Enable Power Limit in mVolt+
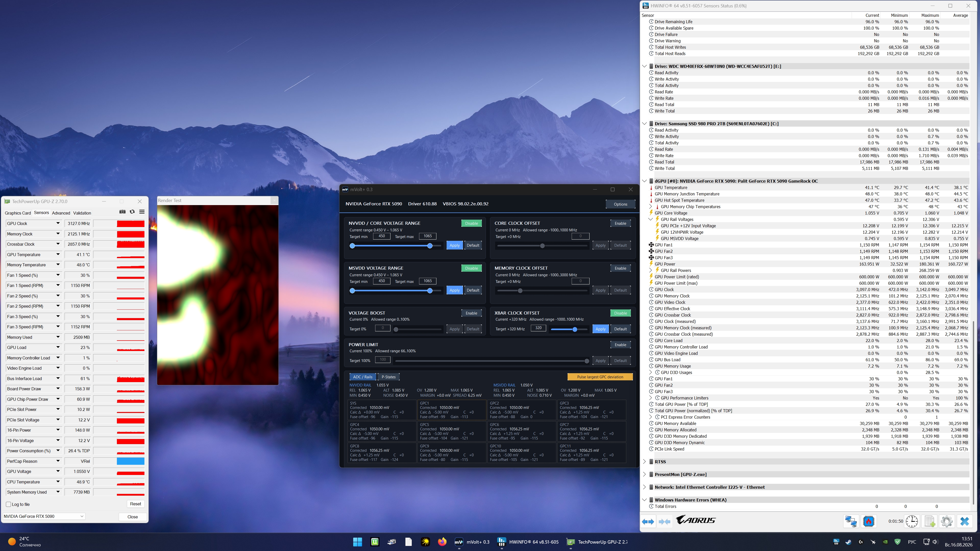Viewport: 980px width, 551px height. [x=620, y=345]
